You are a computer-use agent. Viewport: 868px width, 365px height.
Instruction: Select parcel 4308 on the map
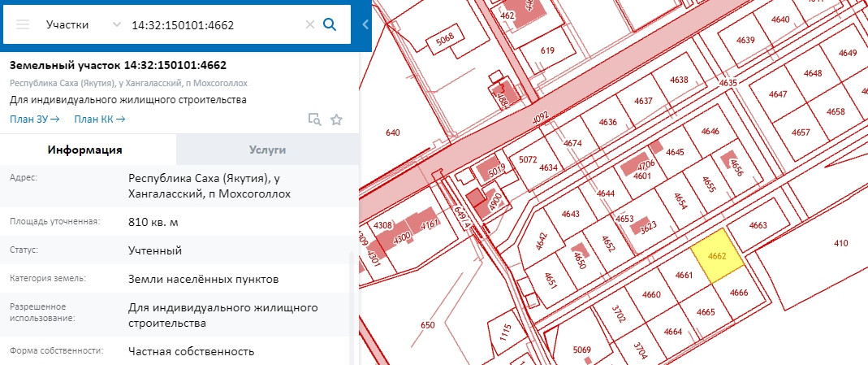point(382,225)
